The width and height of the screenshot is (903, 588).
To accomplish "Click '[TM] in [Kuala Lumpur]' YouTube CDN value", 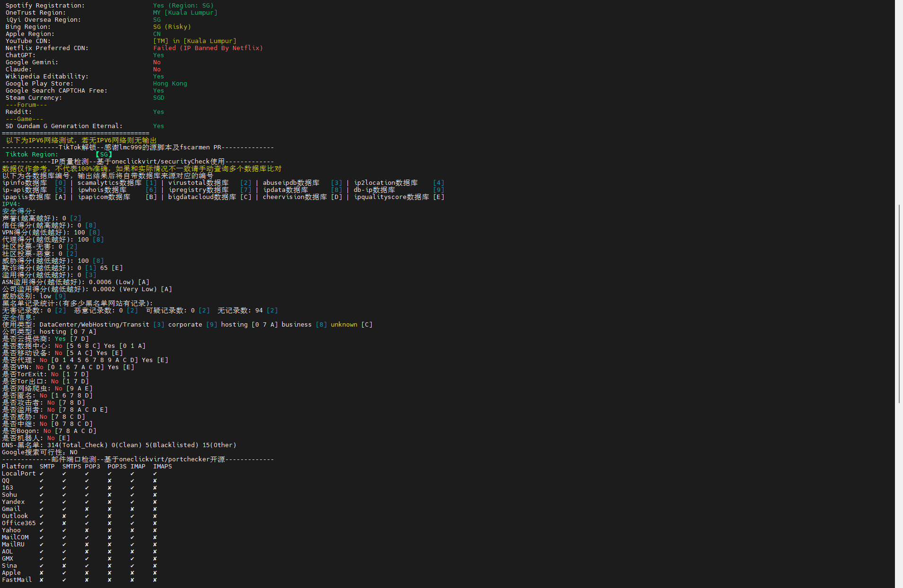I will click(195, 41).
